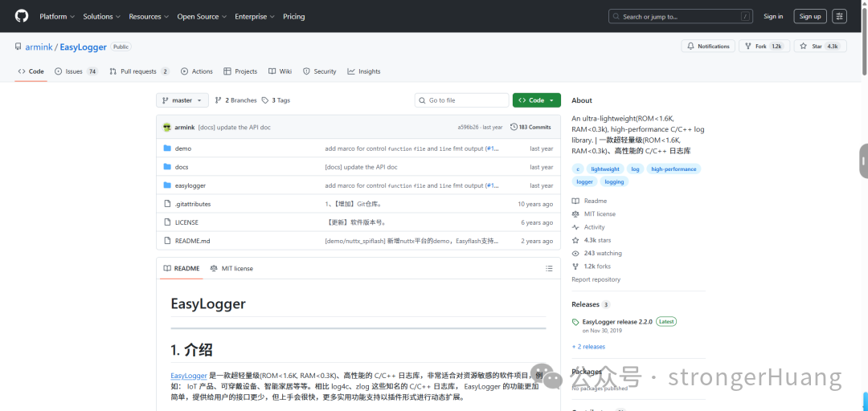View 243 watching in About sidebar
The image size is (868, 411).
coord(596,254)
